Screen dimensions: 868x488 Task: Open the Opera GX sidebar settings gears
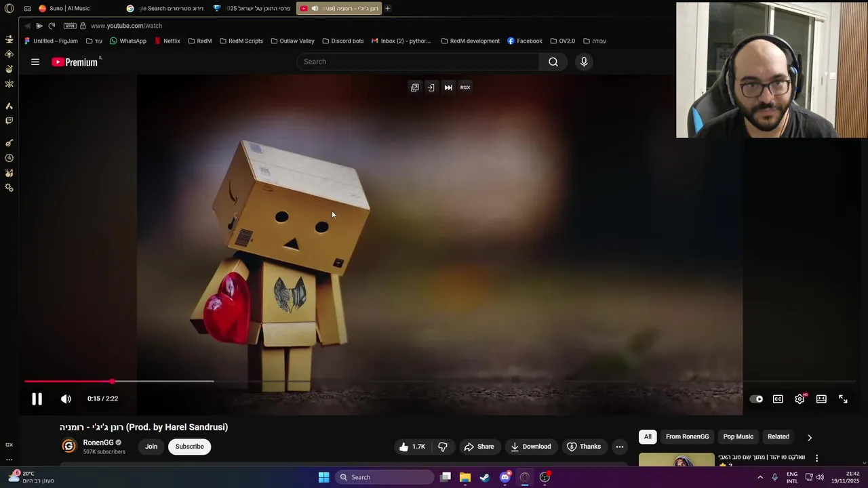tap(9, 188)
